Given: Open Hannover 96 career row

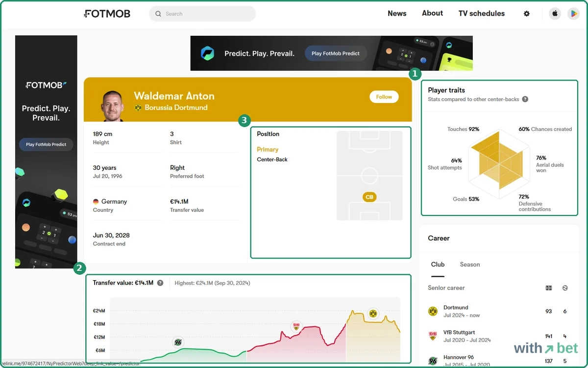Looking at the screenshot, I should click(x=498, y=361).
